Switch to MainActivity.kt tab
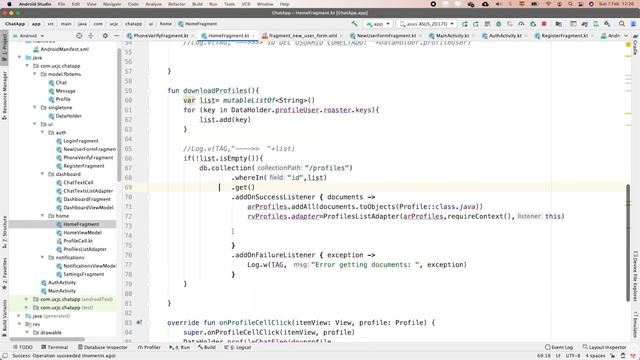The height and width of the screenshot is (360, 640). point(452,36)
